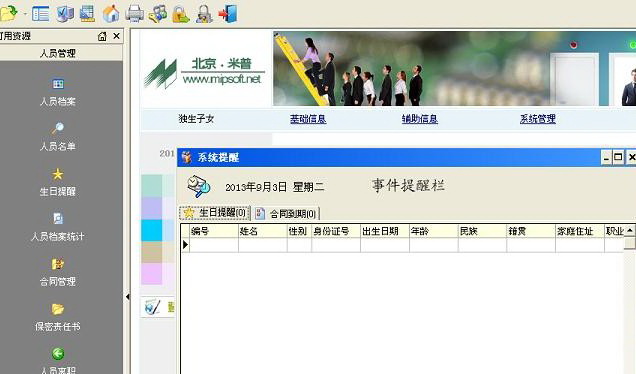Click the 家庭住址 column header
Screen dimensions: 636x374
(x=580, y=231)
